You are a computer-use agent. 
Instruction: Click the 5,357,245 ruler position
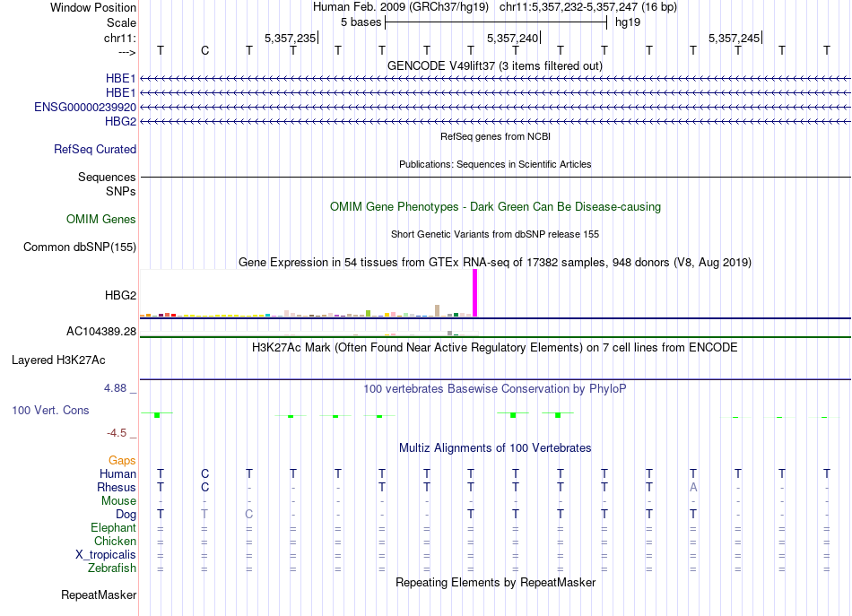click(x=735, y=38)
